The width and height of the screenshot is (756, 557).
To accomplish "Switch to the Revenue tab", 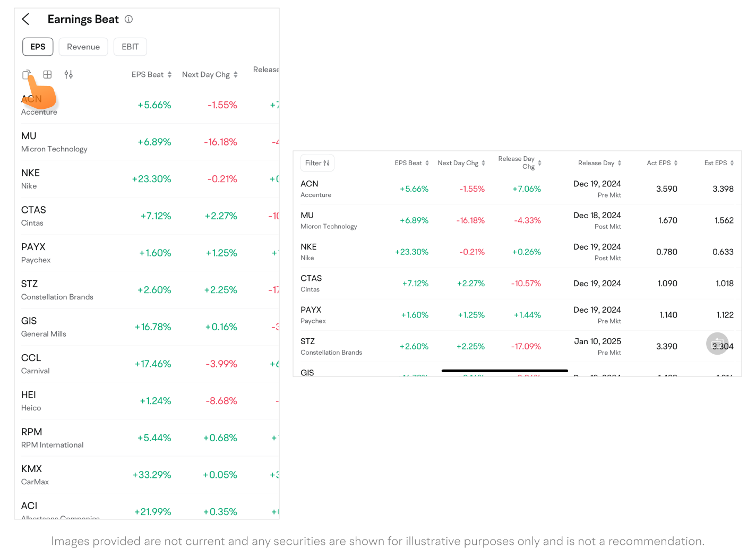I will tap(83, 47).
